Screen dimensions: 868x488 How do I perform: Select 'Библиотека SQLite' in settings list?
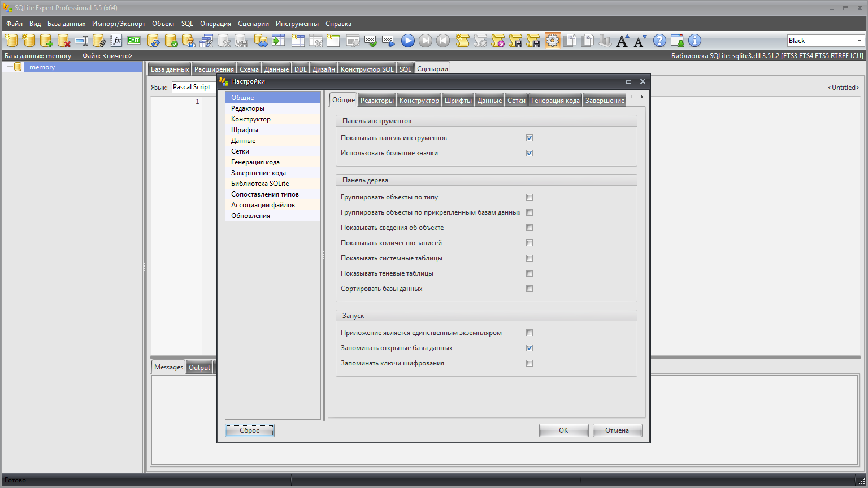pos(260,184)
